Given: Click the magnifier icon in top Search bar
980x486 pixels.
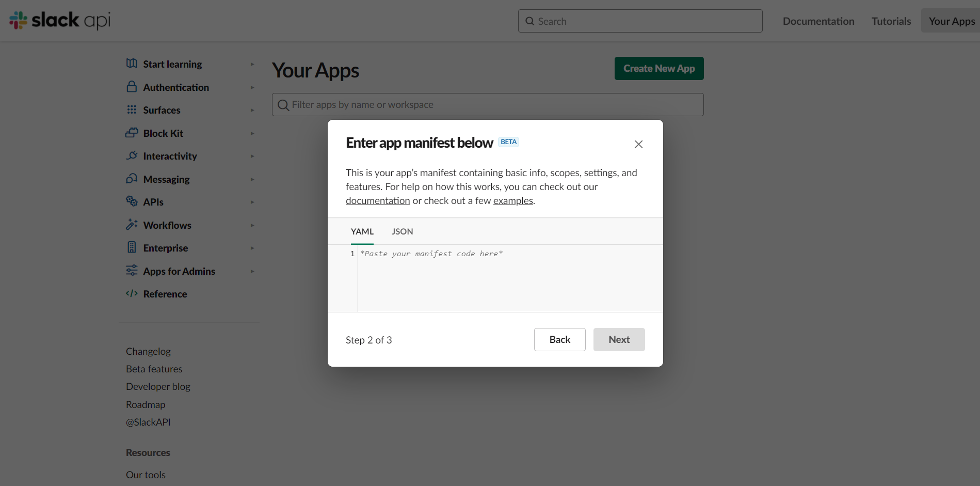Looking at the screenshot, I should click(x=529, y=21).
